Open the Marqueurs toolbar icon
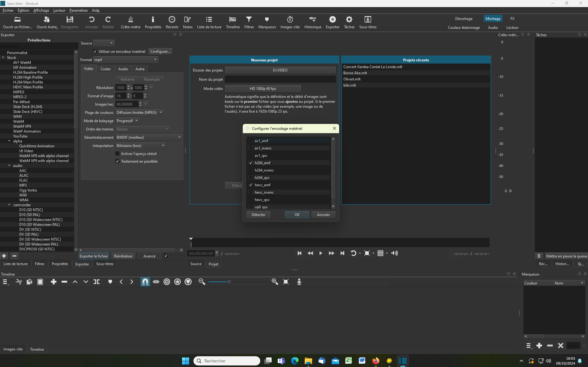588x367 pixels. [x=267, y=22]
